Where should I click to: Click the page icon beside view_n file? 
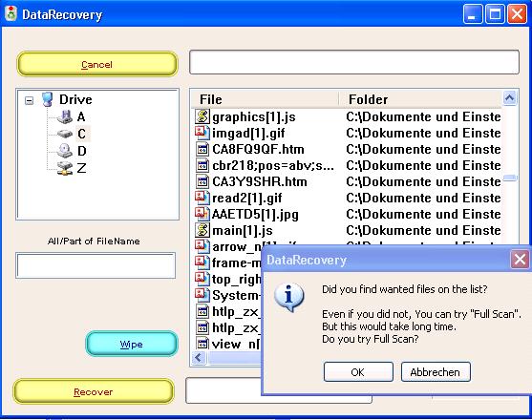pyautogui.click(x=202, y=344)
